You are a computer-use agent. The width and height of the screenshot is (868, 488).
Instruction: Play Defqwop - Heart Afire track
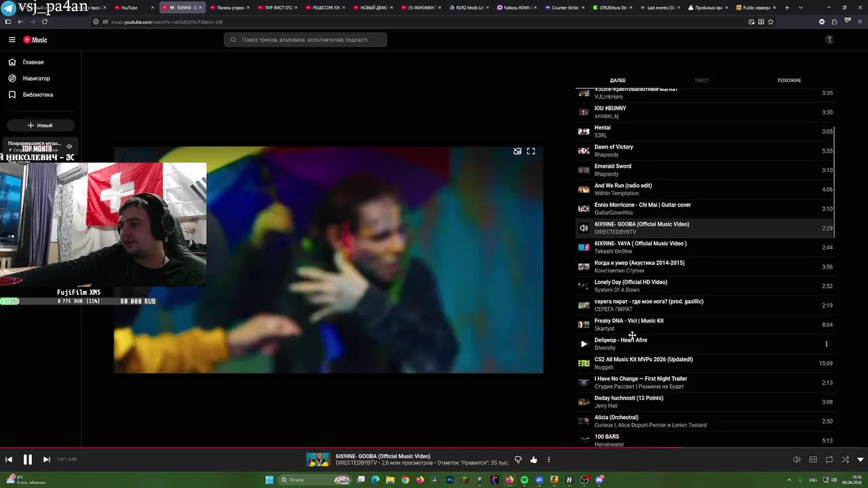pos(584,344)
